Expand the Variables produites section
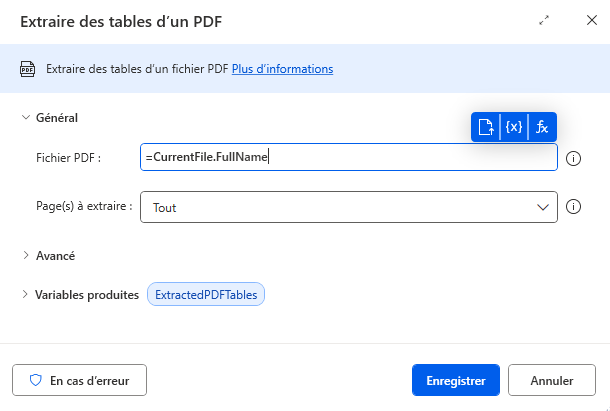 pos(26,294)
